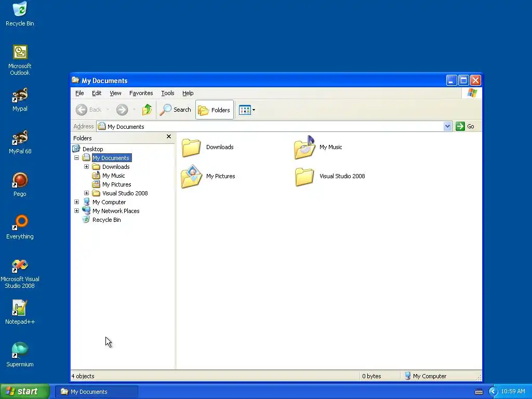Open the Recycle Bin desktop icon

(x=20, y=14)
